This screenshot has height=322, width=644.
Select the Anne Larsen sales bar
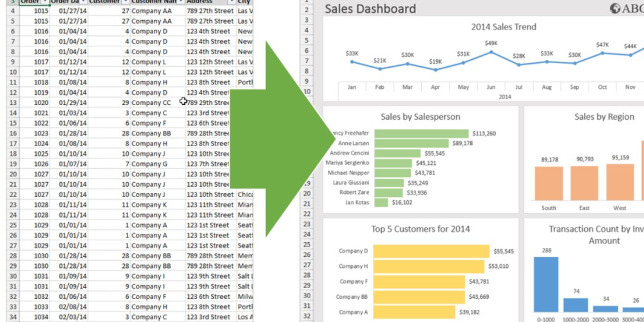point(411,144)
